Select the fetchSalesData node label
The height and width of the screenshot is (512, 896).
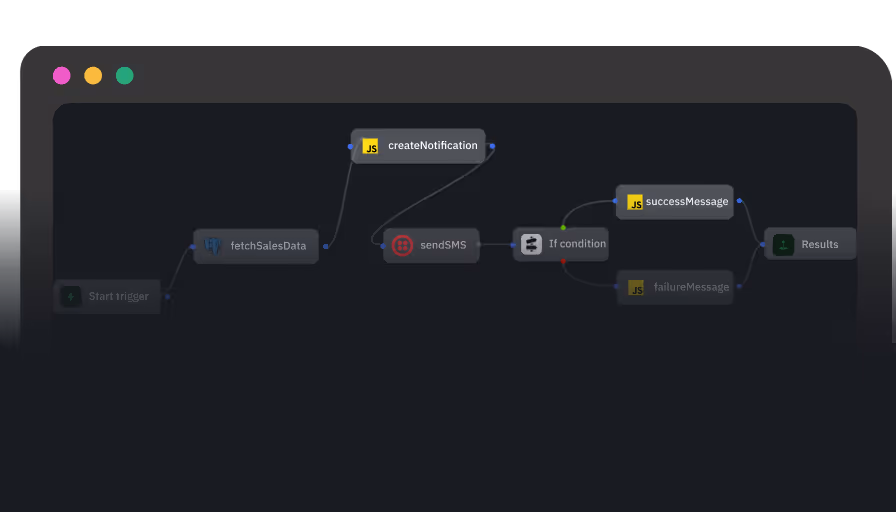point(268,246)
